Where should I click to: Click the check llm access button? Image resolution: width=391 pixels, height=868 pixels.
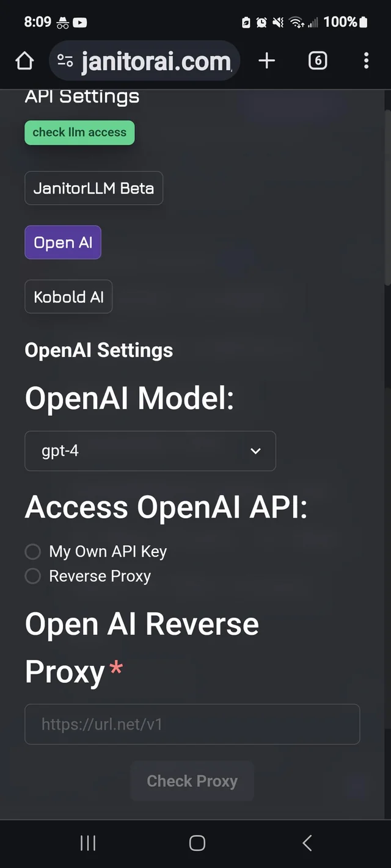79,132
